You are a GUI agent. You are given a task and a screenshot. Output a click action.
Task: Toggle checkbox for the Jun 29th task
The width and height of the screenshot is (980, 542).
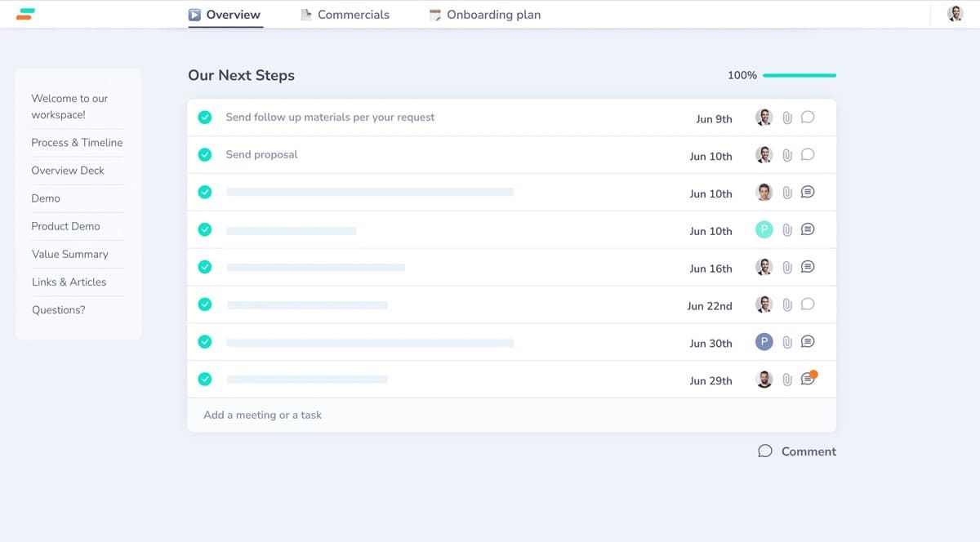pyautogui.click(x=205, y=379)
